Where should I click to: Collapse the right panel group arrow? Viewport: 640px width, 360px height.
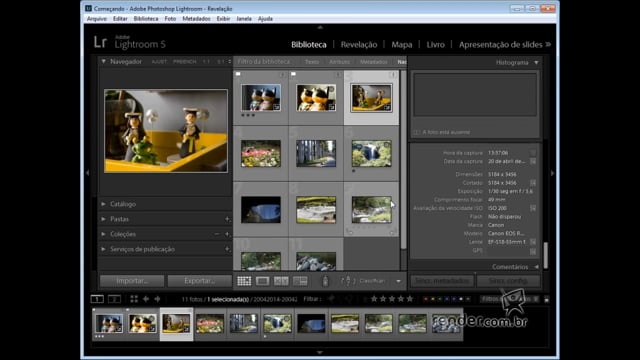(x=552, y=173)
